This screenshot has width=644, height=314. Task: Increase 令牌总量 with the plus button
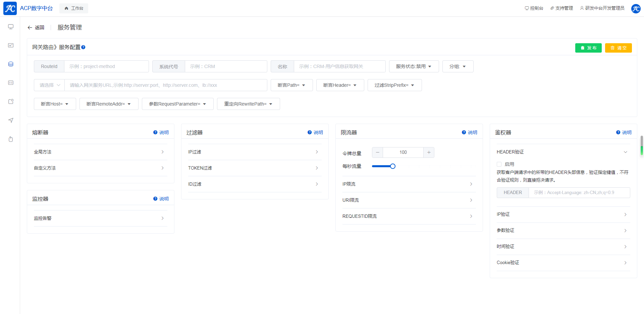[x=429, y=152]
